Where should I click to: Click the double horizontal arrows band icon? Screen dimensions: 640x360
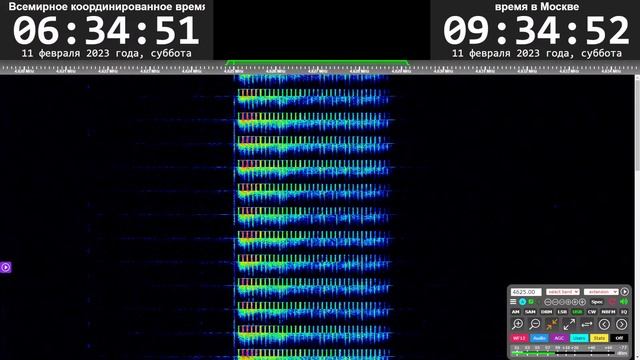click(587, 324)
